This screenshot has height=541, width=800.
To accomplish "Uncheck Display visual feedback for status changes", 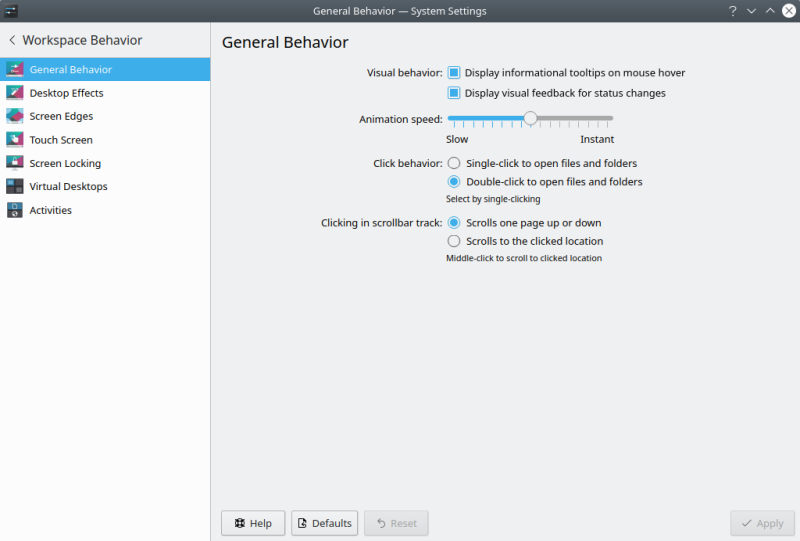I will click(453, 93).
